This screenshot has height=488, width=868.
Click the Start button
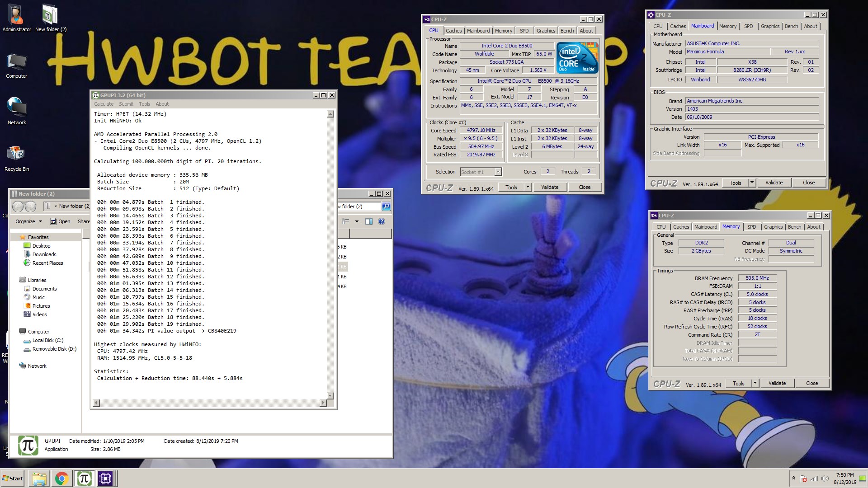[x=13, y=479]
